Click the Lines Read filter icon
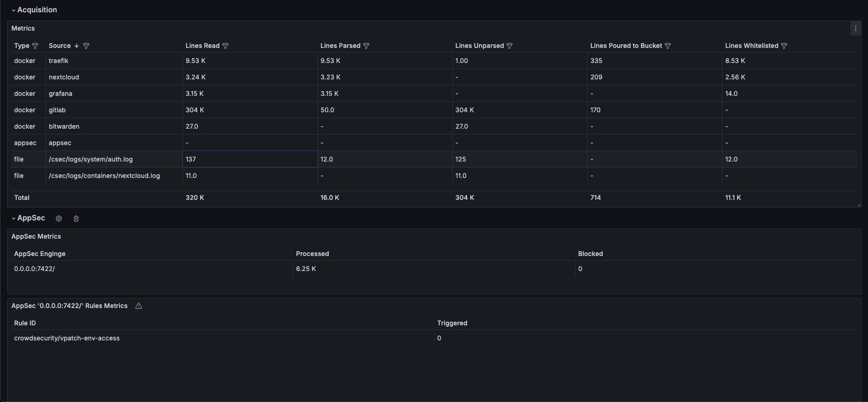 tap(225, 46)
